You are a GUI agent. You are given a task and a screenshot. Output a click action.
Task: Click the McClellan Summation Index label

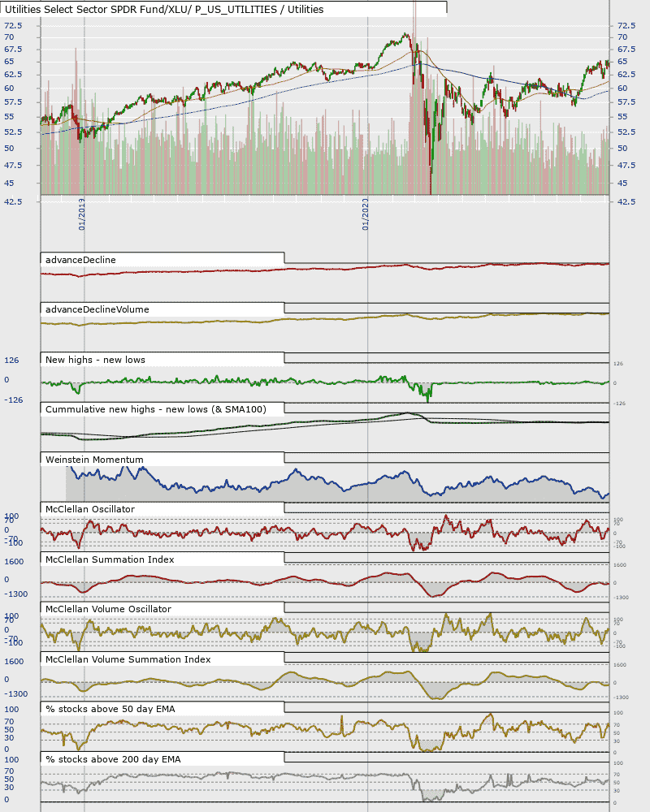point(110,559)
